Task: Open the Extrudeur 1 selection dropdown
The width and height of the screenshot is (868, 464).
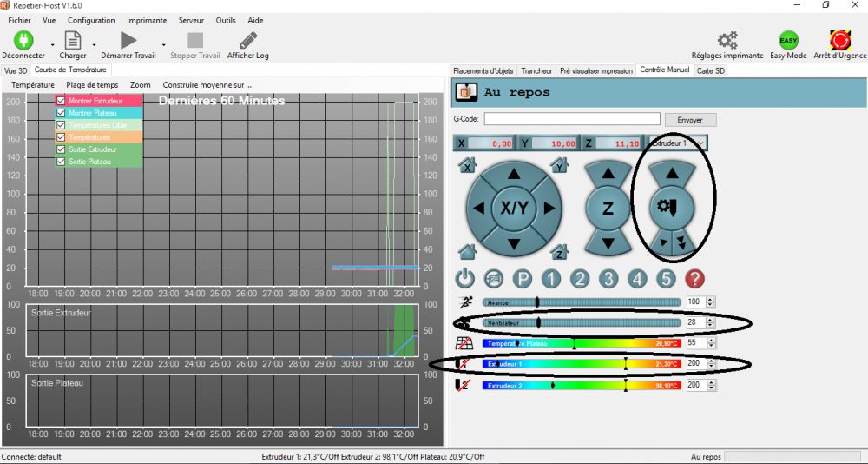Action: point(676,143)
